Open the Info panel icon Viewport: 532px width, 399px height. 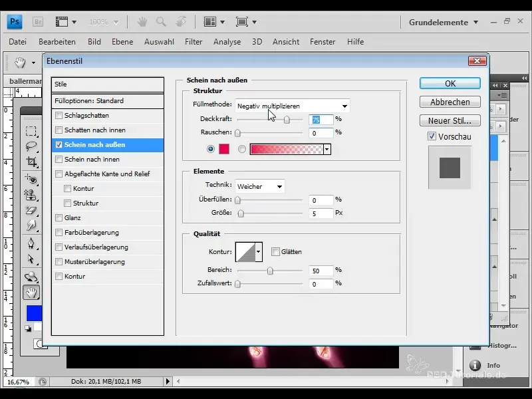tap(475, 365)
